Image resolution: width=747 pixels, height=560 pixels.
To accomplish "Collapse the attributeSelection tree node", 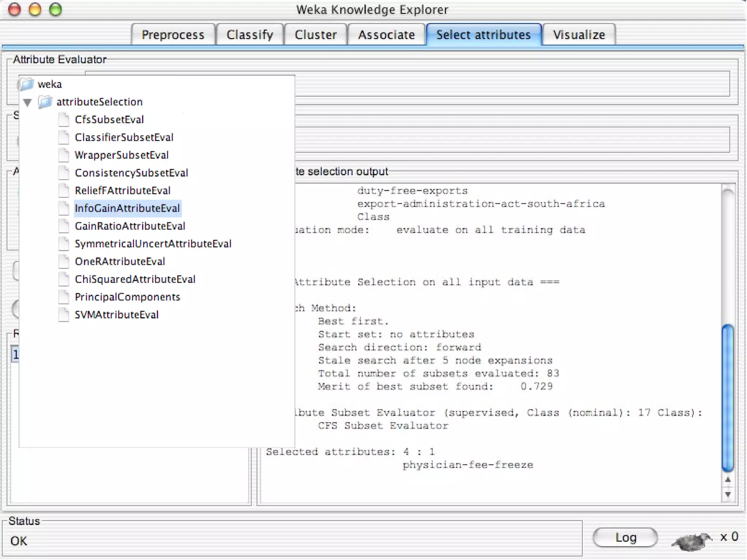I will 28,102.
